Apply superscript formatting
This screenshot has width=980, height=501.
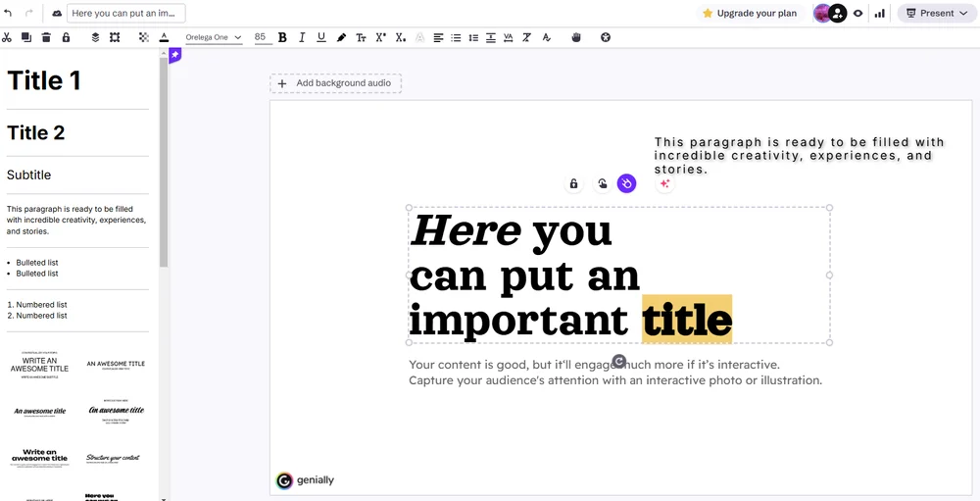(380, 37)
